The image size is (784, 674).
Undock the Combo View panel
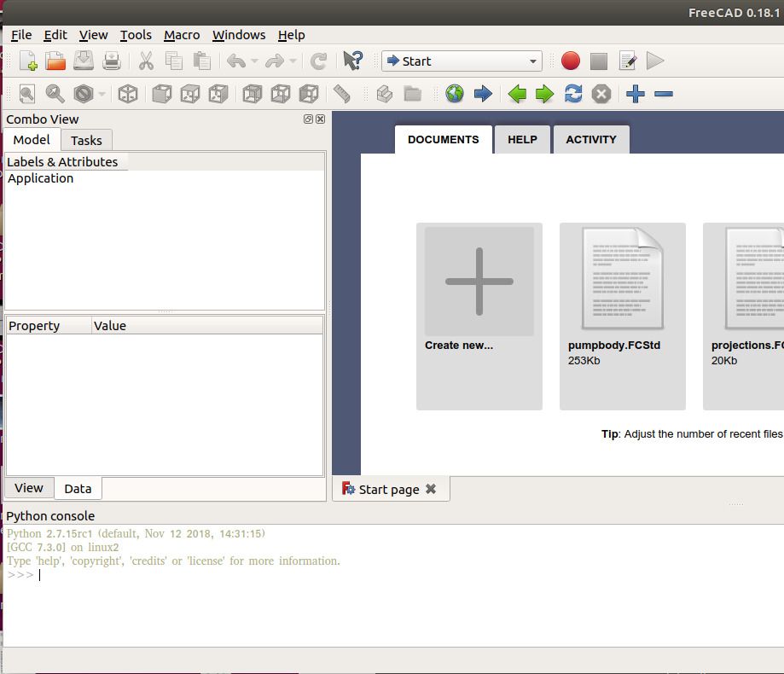[308, 119]
